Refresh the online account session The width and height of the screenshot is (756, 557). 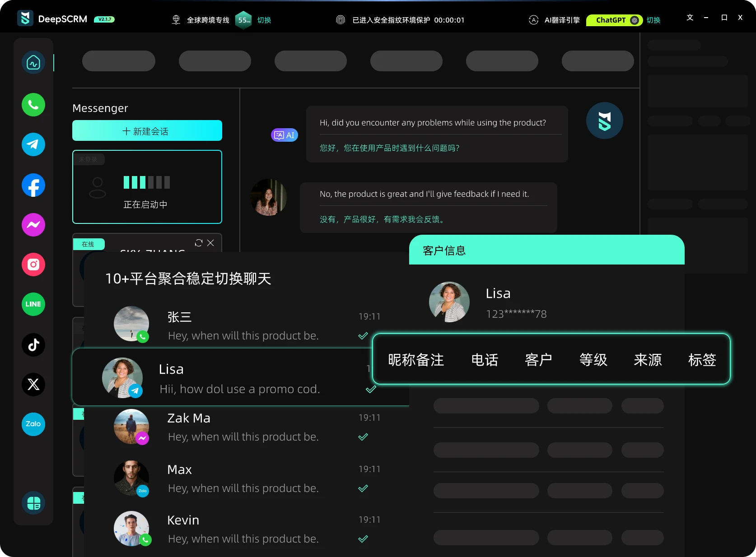coord(198,243)
